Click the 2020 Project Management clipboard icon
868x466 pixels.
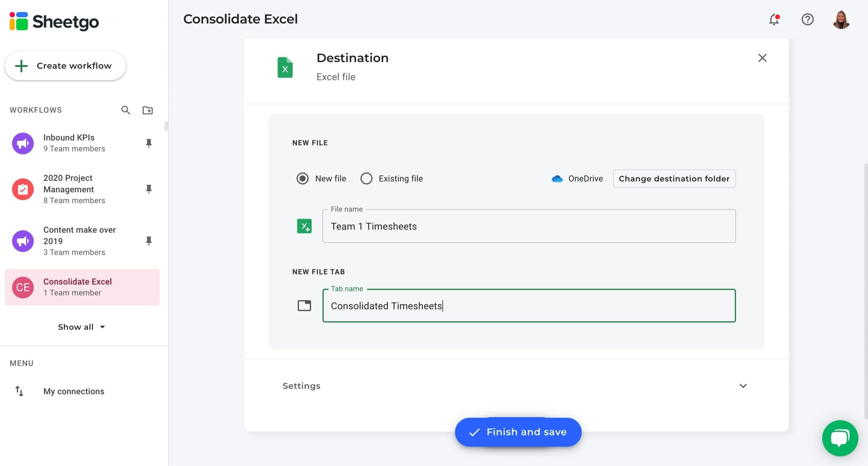tap(23, 189)
